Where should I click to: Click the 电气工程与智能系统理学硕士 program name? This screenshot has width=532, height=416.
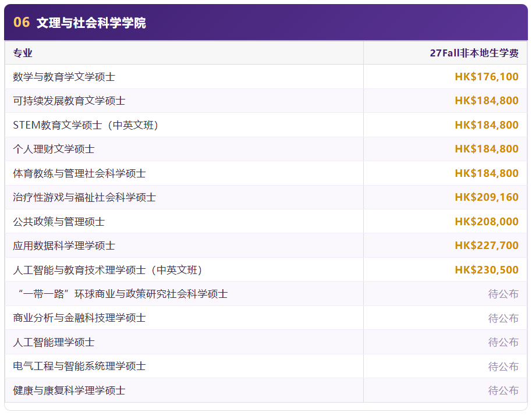[x=79, y=366]
